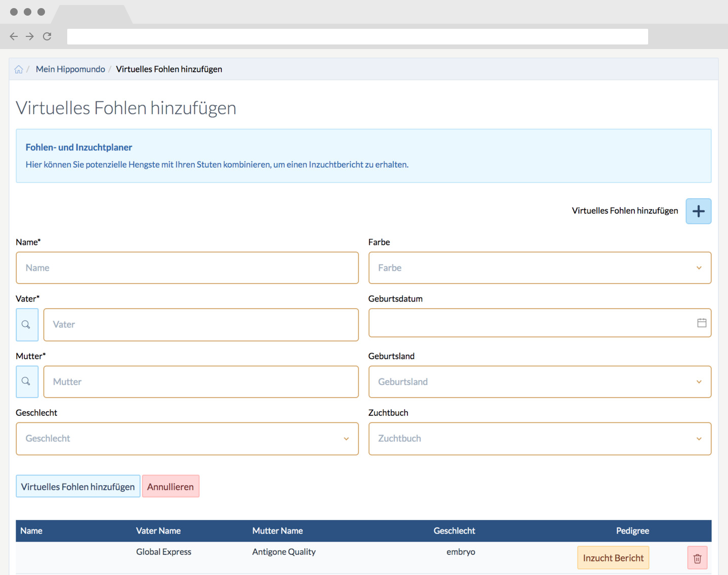The image size is (728, 575).
Task: Open Inzucht Bericht for Global Express
Action: 613,558
